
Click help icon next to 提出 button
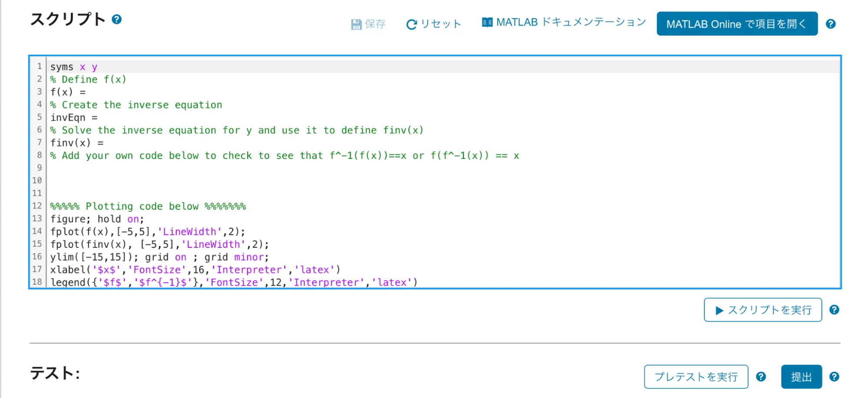click(834, 377)
